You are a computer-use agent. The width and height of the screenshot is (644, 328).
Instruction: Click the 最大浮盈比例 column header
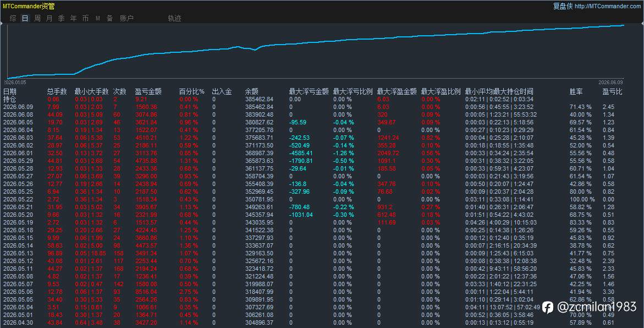click(x=441, y=91)
